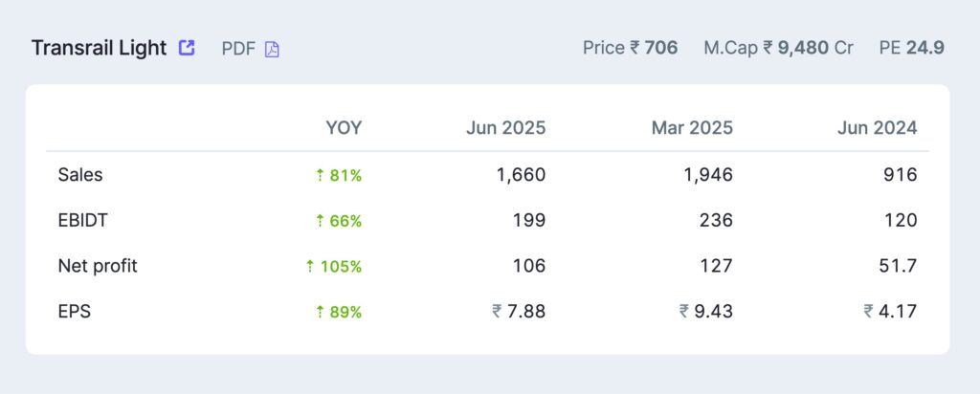Click the Net profit row label
Screen dimensions: 980x394
click(x=98, y=267)
